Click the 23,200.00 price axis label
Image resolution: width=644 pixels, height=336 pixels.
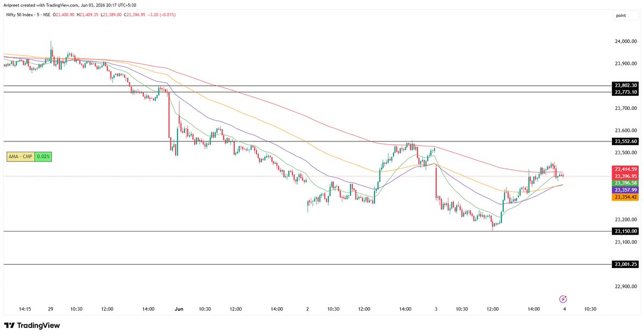pyautogui.click(x=626, y=220)
